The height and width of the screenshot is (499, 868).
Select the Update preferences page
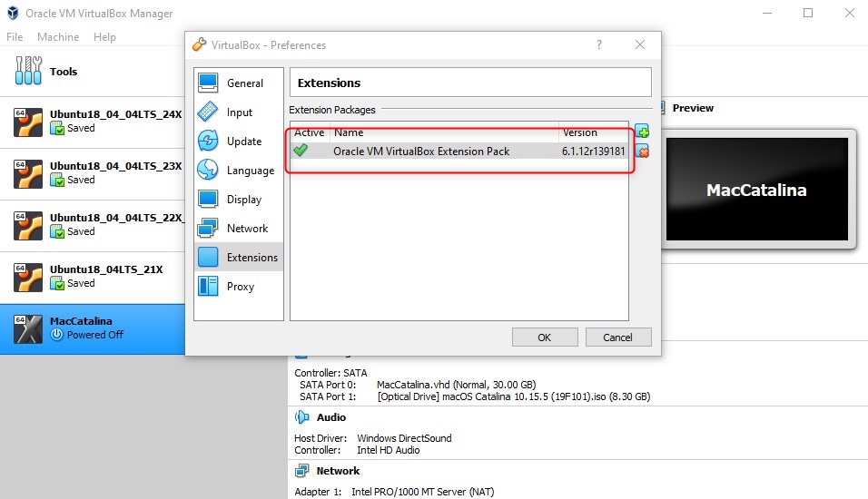point(239,141)
